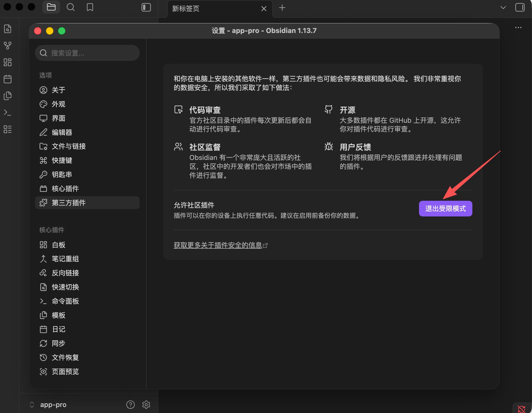Viewport: 532px width, 413px height.
Task: Click the 搜索设置 search field
Action: (87, 53)
